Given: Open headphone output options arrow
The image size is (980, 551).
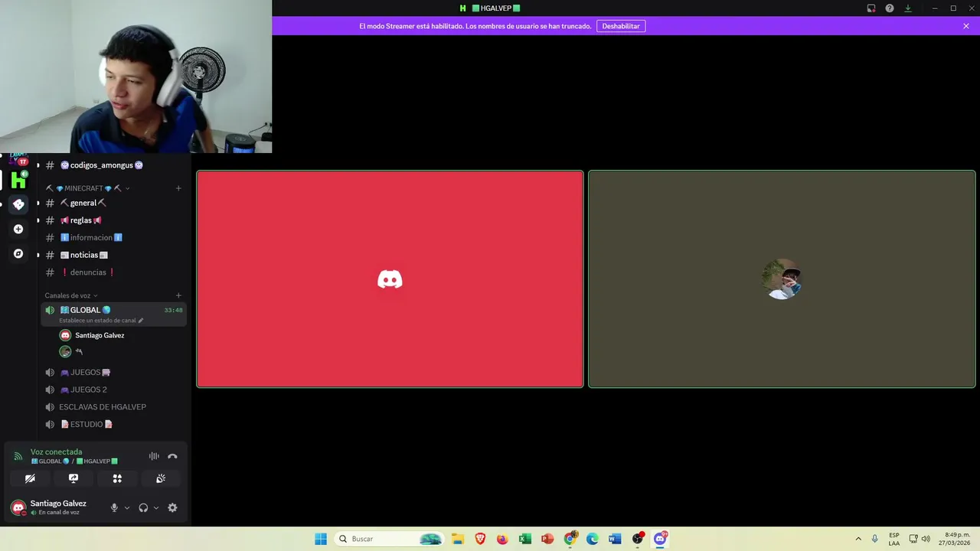Looking at the screenshot, I should [156, 507].
